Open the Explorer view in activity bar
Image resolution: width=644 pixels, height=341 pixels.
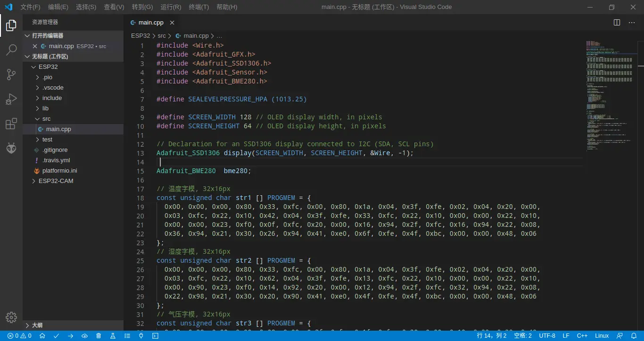[x=11, y=25]
